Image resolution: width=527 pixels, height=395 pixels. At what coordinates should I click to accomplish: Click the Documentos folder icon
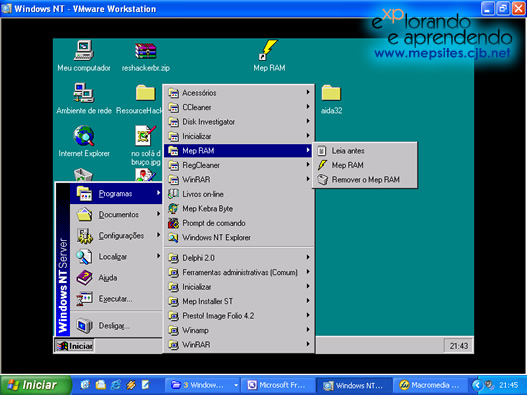coord(84,214)
